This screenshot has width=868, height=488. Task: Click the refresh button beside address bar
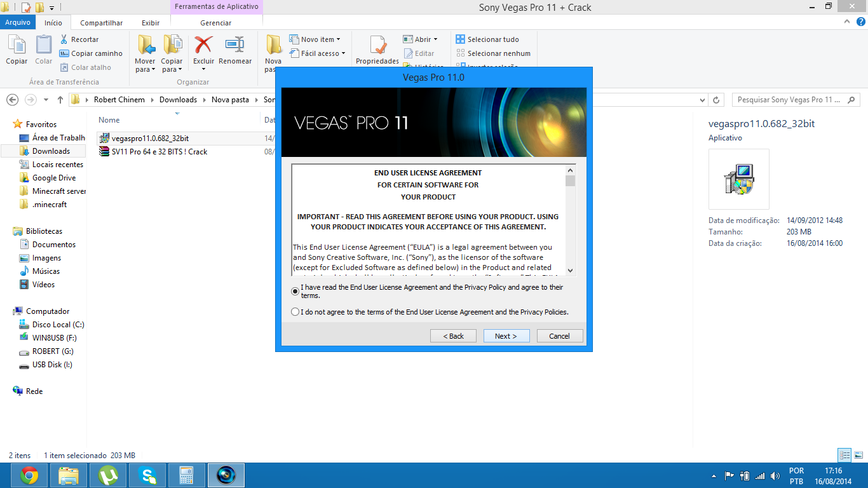click(x=716, y=100)
